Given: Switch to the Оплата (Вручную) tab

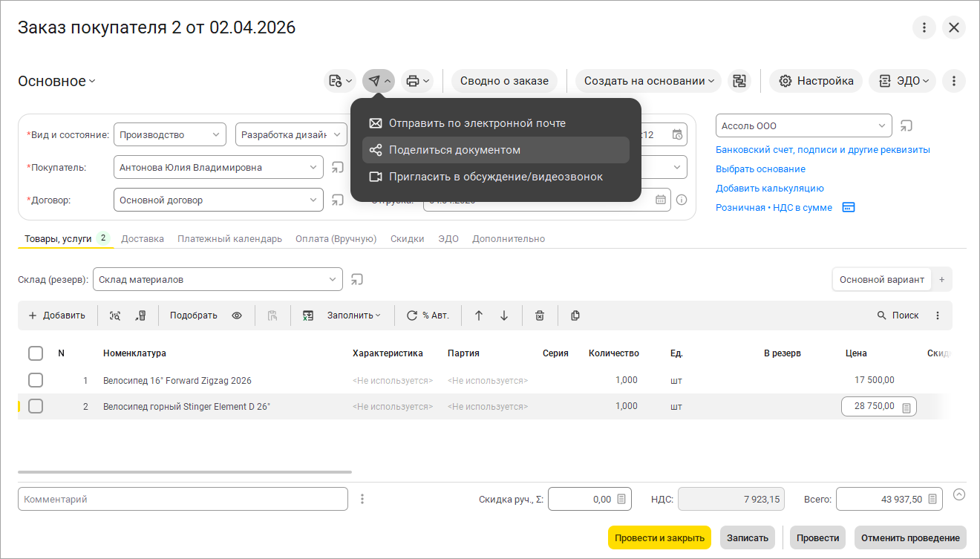Looking at the screenshot, I should coord(336,239).
